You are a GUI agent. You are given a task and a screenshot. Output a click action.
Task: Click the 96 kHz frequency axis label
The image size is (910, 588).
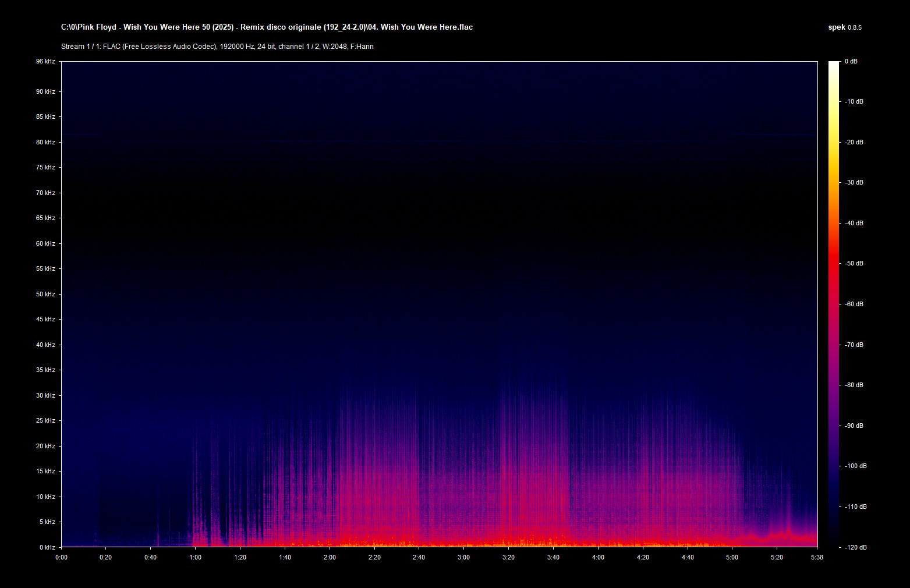pyautogui.click(x=45, y=61)
